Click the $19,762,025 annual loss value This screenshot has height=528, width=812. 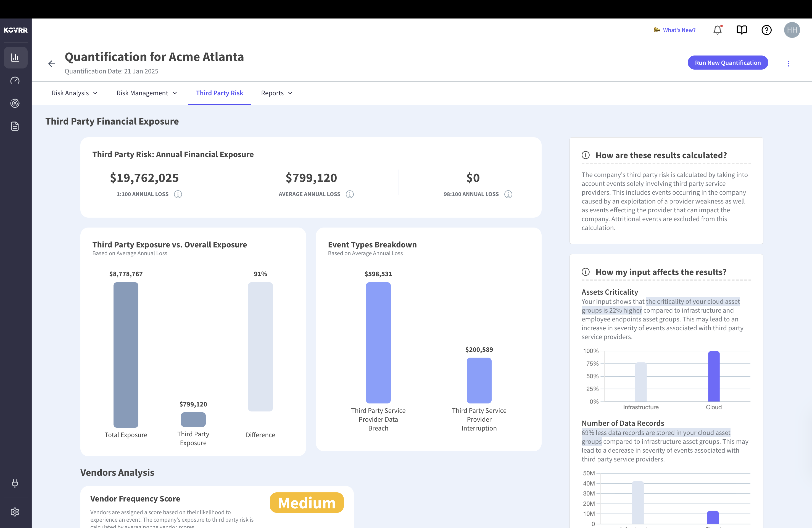(x=144, y=178)
